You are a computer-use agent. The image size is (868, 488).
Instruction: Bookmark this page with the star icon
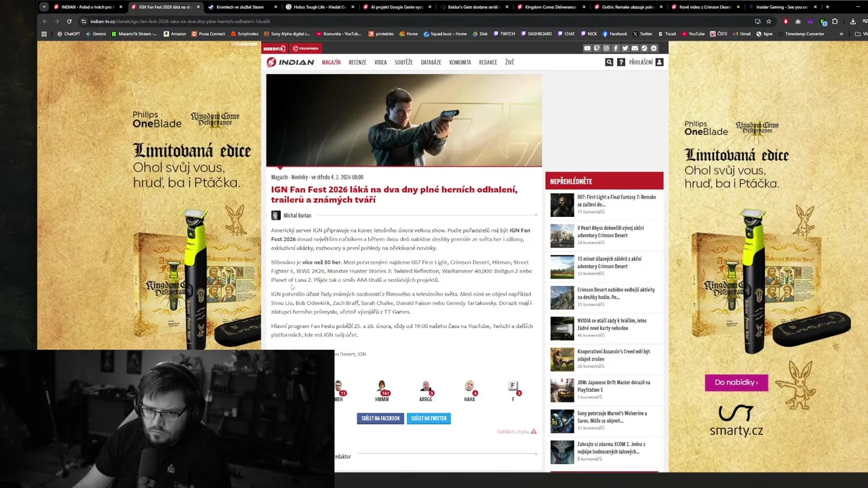(768, 21)
